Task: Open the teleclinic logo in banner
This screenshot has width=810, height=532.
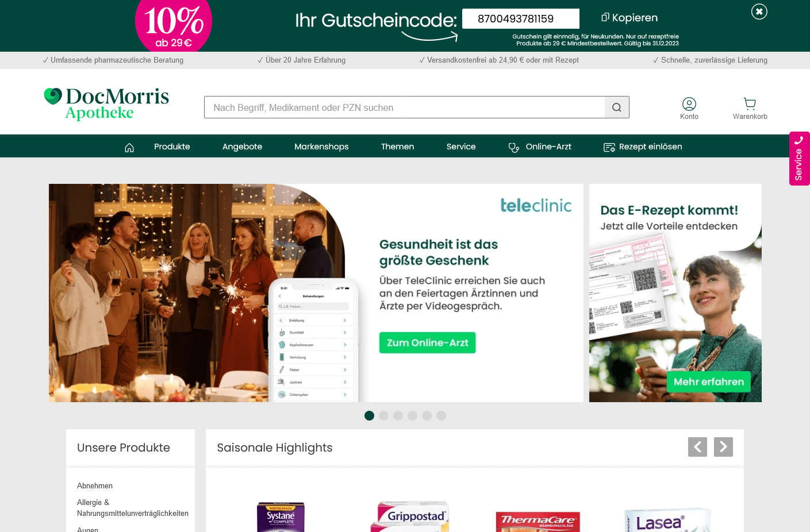Action: pos(536,205)
